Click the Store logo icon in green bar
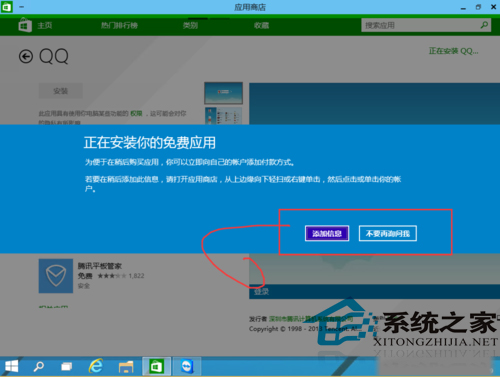Screen dimensions: 500x377 tap(25, 25)
